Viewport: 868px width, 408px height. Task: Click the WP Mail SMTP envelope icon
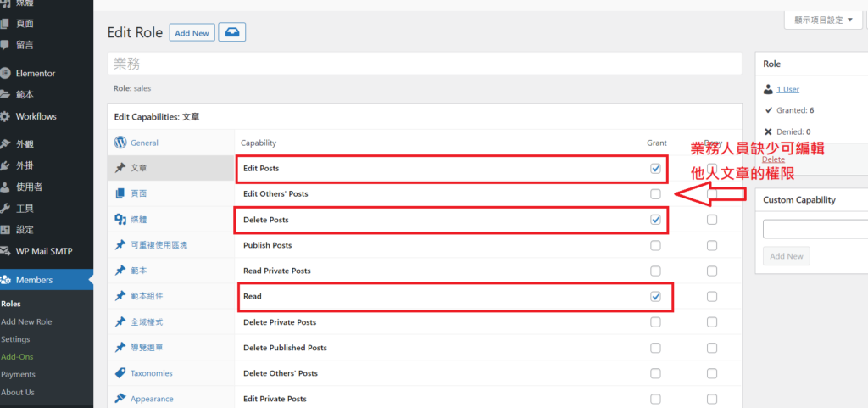click(x=6, y=251)
